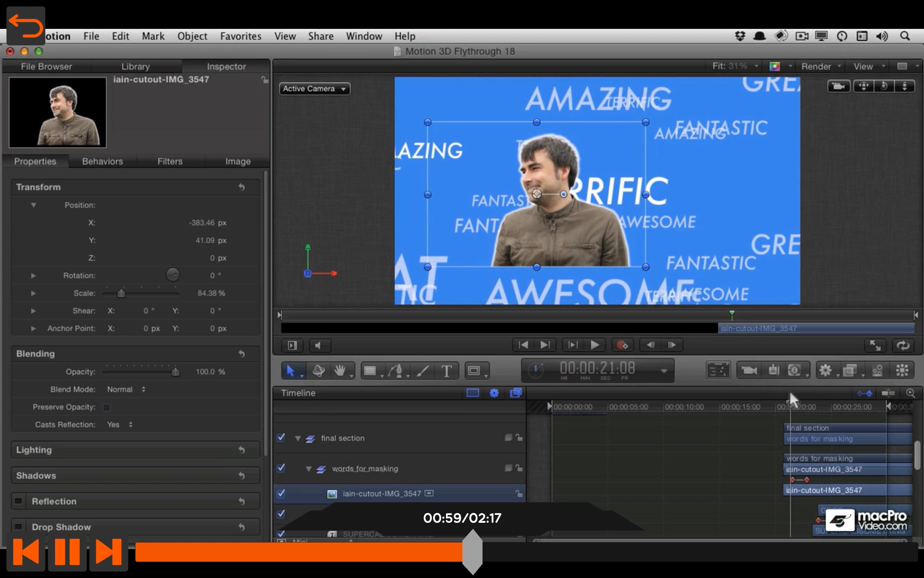This screenshot has width=924, height=578.
Task: Step forward one frame
Action: click(x=672, y=345)
